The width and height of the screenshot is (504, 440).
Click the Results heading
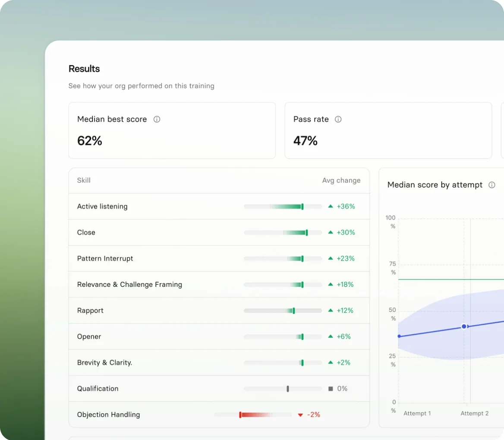[x=84, y=69]
